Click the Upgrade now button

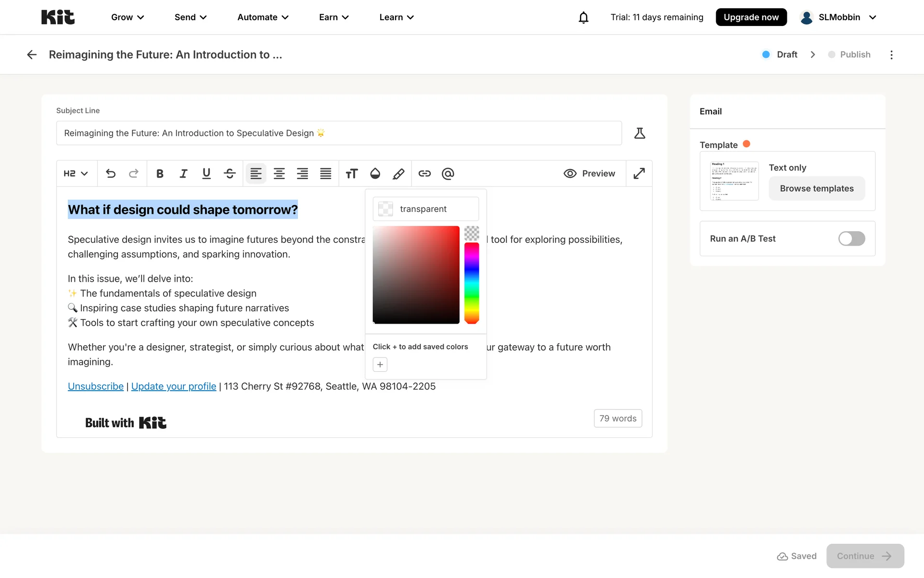click(x=751, y=17)
